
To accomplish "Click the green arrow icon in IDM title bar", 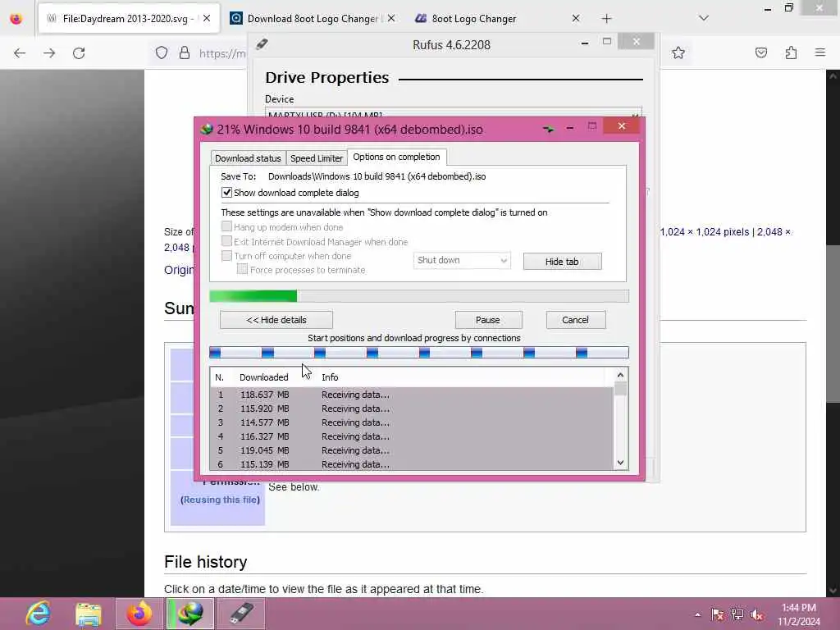I will tap(548, 129).
